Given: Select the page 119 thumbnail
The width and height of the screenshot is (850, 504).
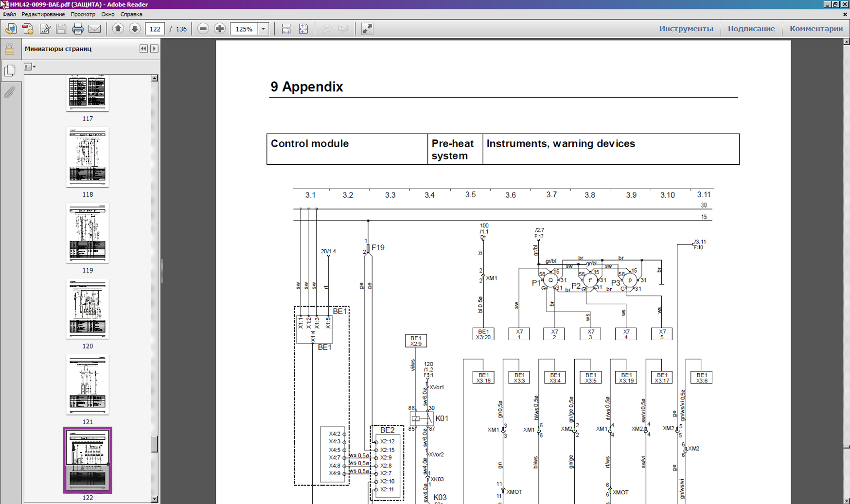Looking at the screenshot, I should (x=88, y=233).
